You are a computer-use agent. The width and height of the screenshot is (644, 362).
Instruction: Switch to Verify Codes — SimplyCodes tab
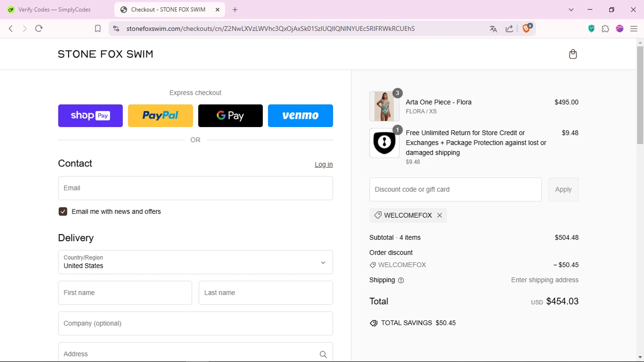(55, 9)
